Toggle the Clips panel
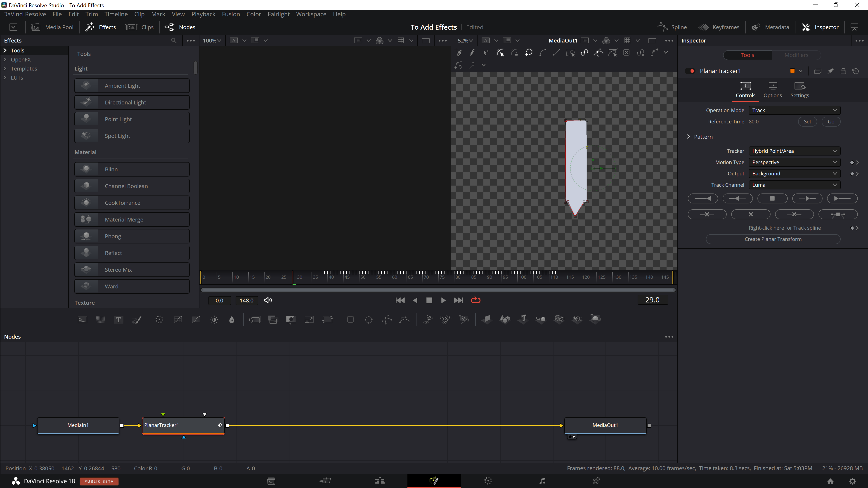The image size is (868, 488). 140,27
